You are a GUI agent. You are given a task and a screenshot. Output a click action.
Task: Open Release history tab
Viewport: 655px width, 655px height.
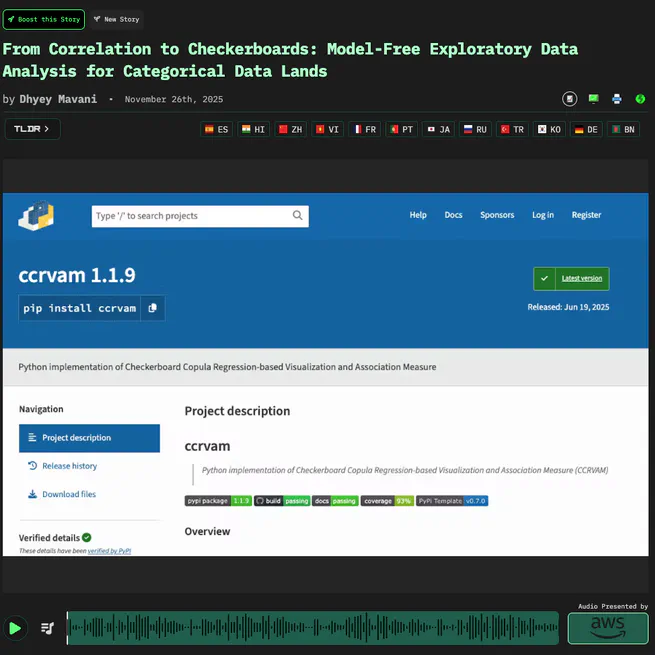point(69,466)
